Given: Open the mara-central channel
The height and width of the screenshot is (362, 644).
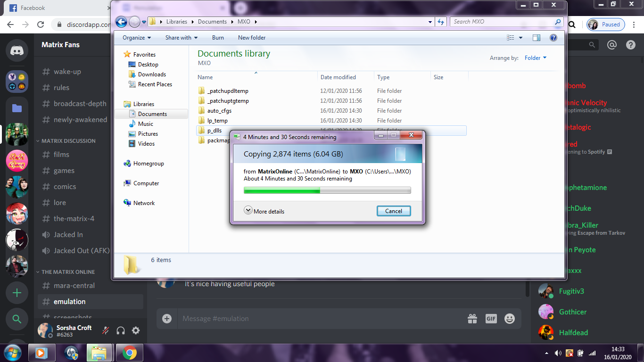Looking at the screenshot, I should pyautogui.click(x=74, y=286).
